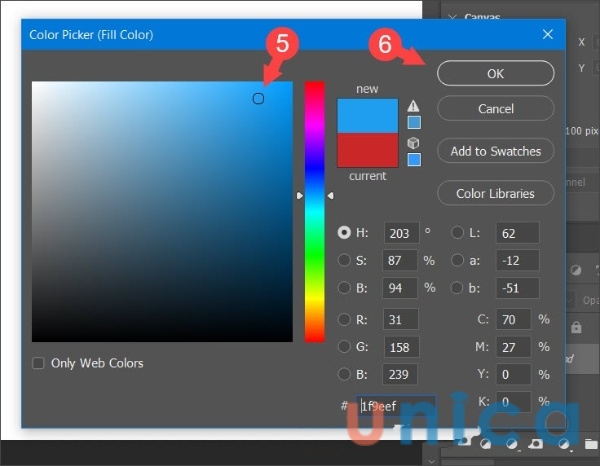
Task: Click the not-web-safe cube icon
Action: tap(413, 143)
